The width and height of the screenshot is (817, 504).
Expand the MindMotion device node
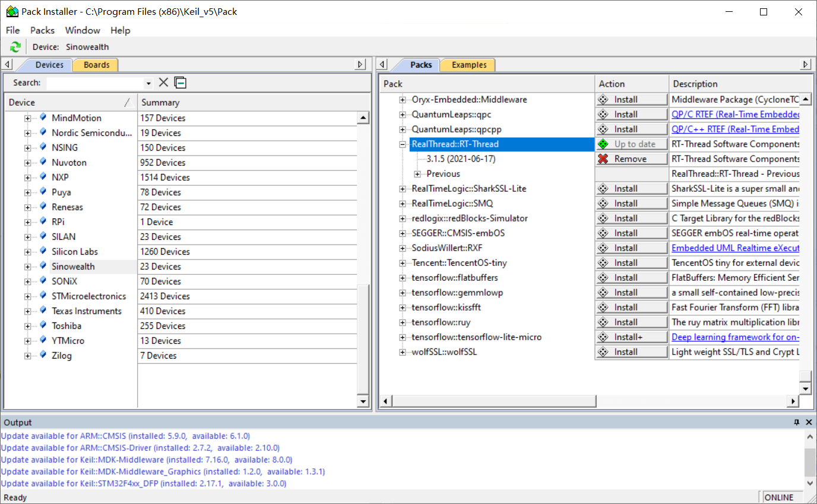(x=27, y=118)
